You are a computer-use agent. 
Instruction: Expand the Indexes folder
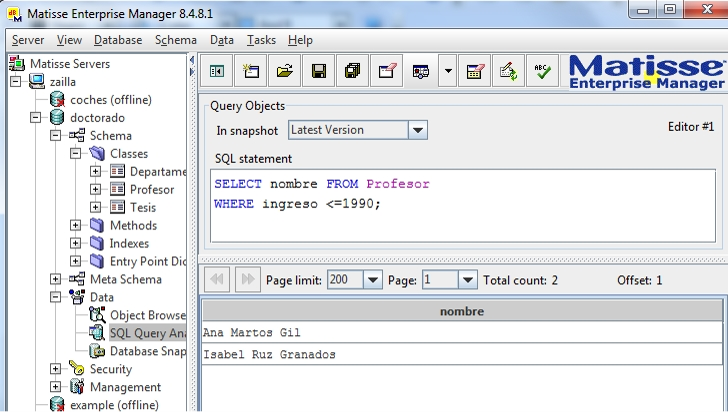(75, 243)
